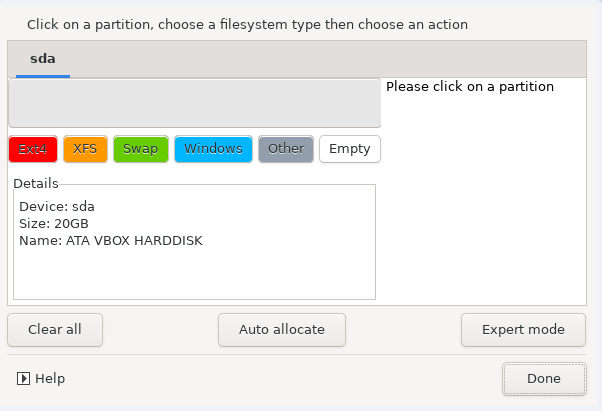Select the sda disk tab
This screenshot has height=411, width=602.
43,59
